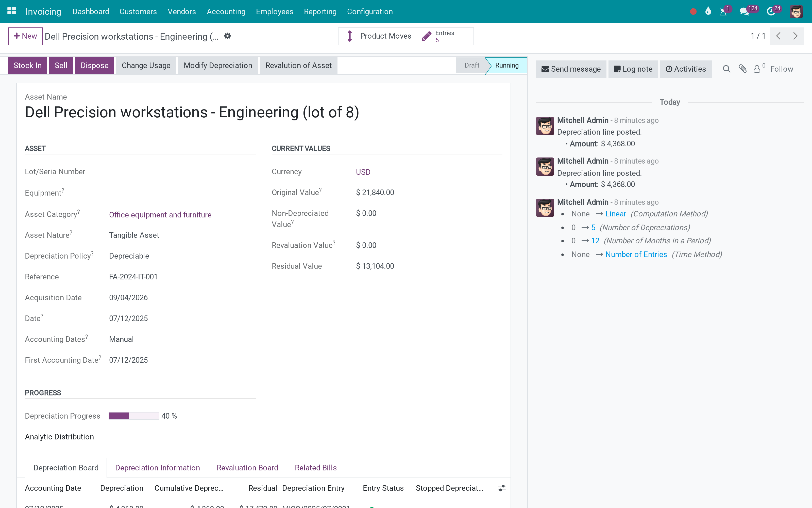
Task: Attach a file with paperclip icon
Action: click(742, 69)
